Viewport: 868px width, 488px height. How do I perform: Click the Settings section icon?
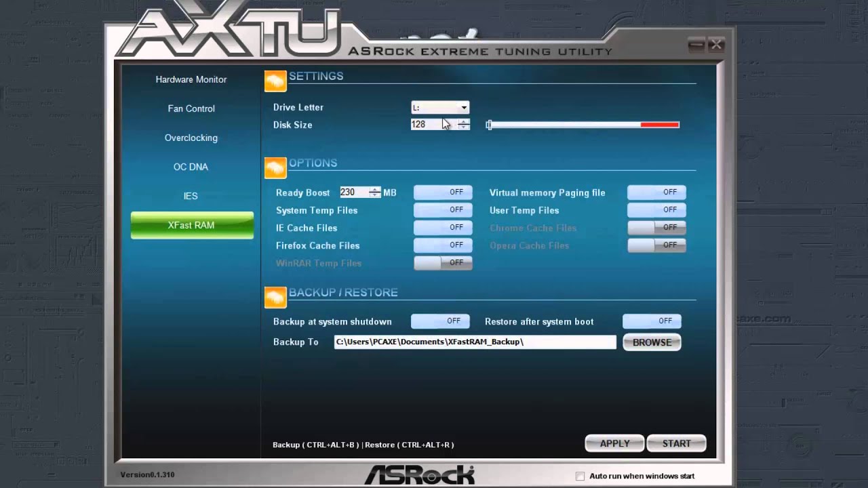275,81
